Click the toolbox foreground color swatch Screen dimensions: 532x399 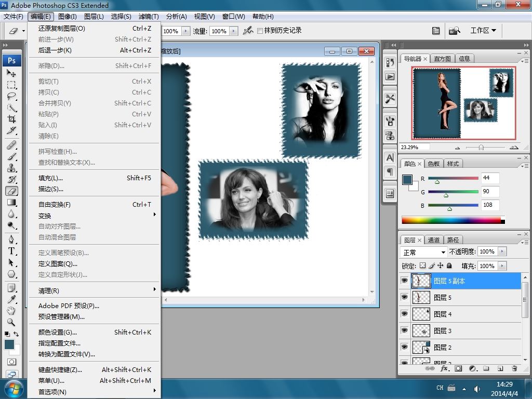[9, 344]
